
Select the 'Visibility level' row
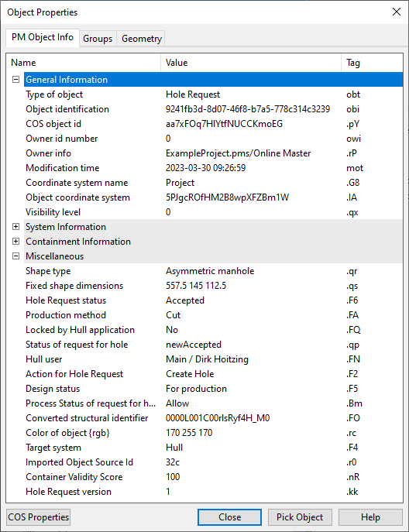click(213, 212)
